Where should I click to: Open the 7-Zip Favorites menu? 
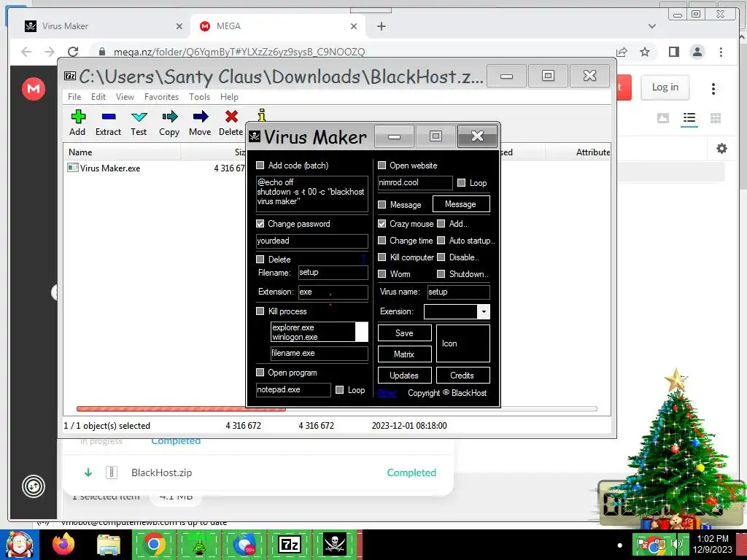coord(161,97)
